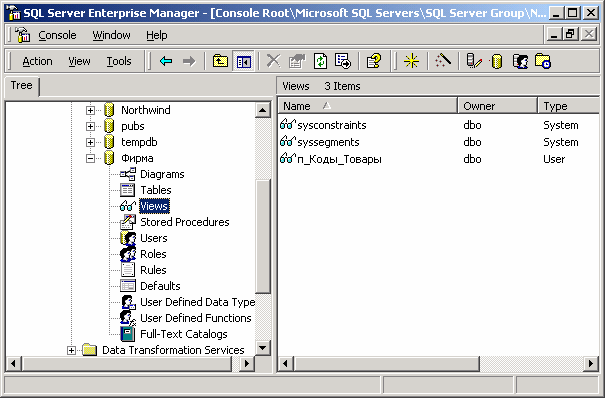Sort list by Type column header
The height and width of the screenshot is (398, 605).
point(569,106)
